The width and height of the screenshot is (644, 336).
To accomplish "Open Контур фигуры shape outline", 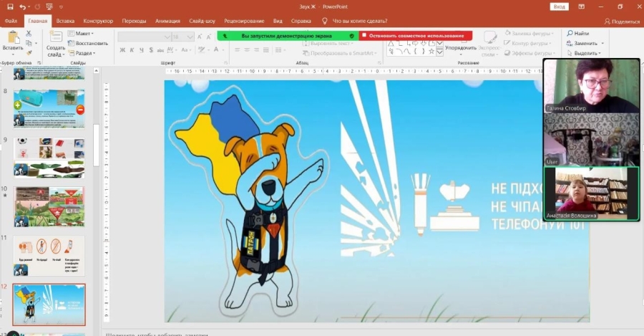I will 528,43.
